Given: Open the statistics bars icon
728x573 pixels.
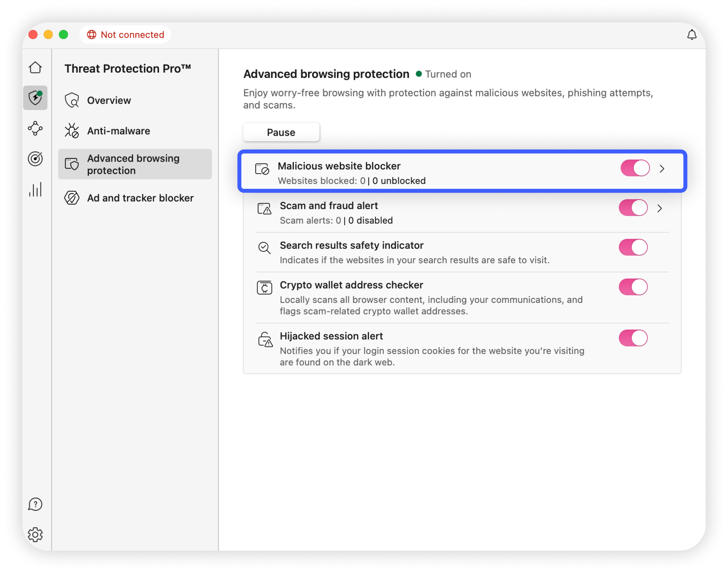Looking at the screenshot, I should coord(35,189).
